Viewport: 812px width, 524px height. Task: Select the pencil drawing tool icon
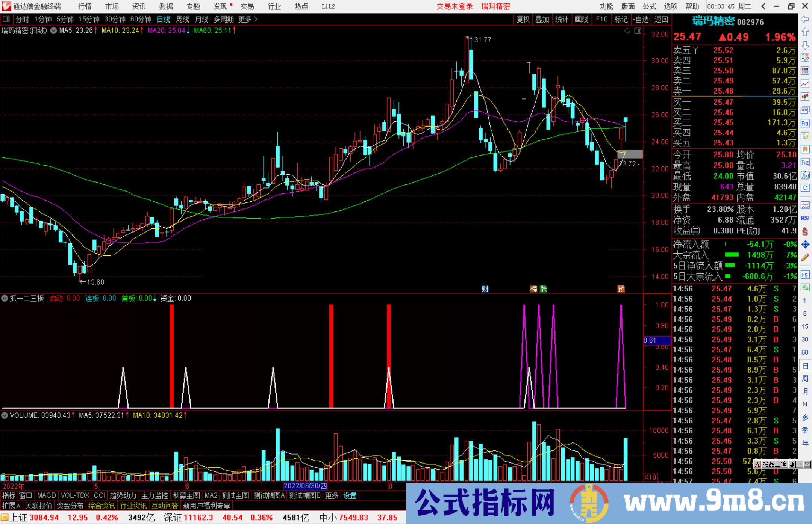(805, 257)
